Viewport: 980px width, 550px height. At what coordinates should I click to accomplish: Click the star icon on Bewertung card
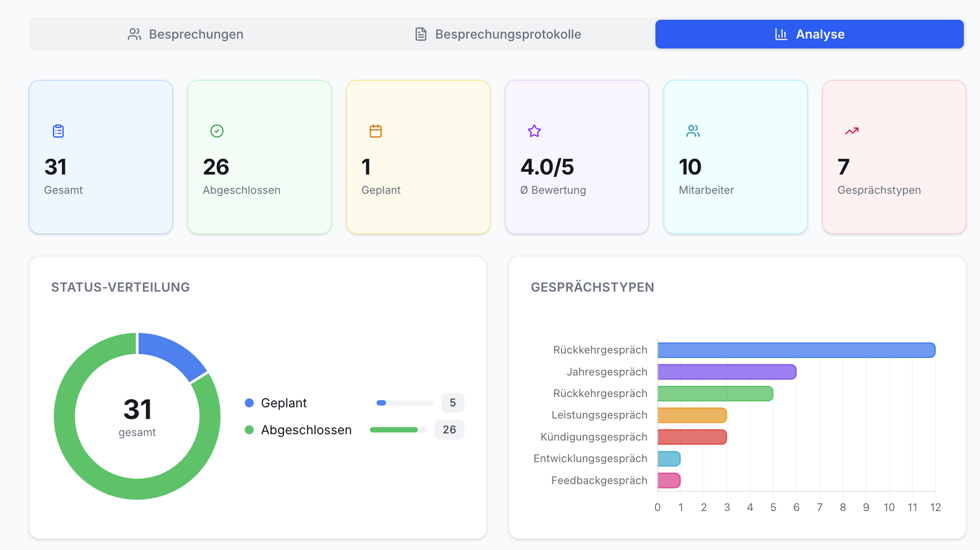(x=534, y=131)
